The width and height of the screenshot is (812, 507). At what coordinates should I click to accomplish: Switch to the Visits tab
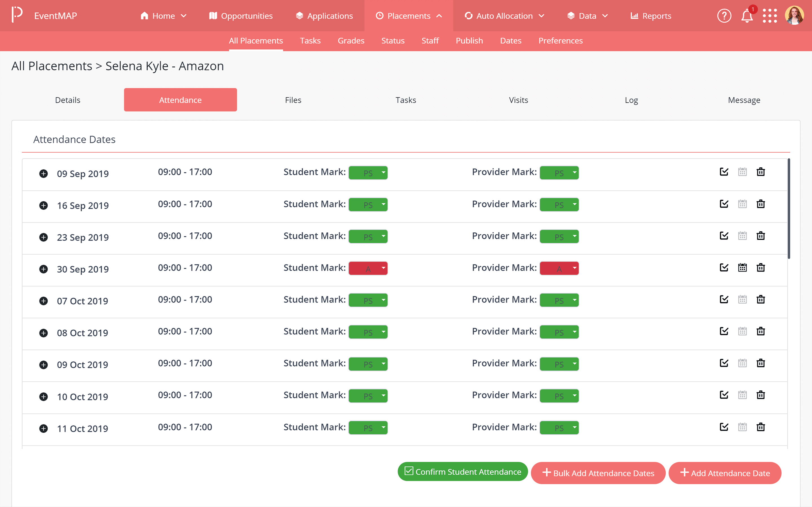point(518,100)
